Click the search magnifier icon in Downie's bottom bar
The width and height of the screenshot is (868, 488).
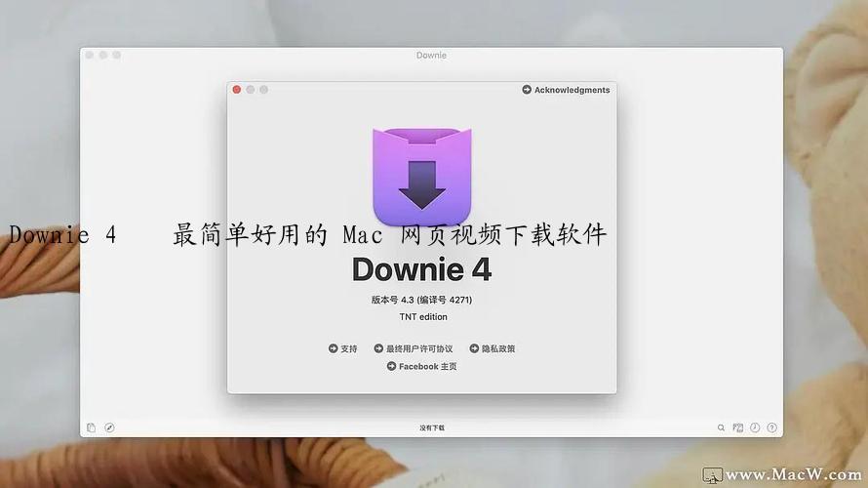coord(721,427)
